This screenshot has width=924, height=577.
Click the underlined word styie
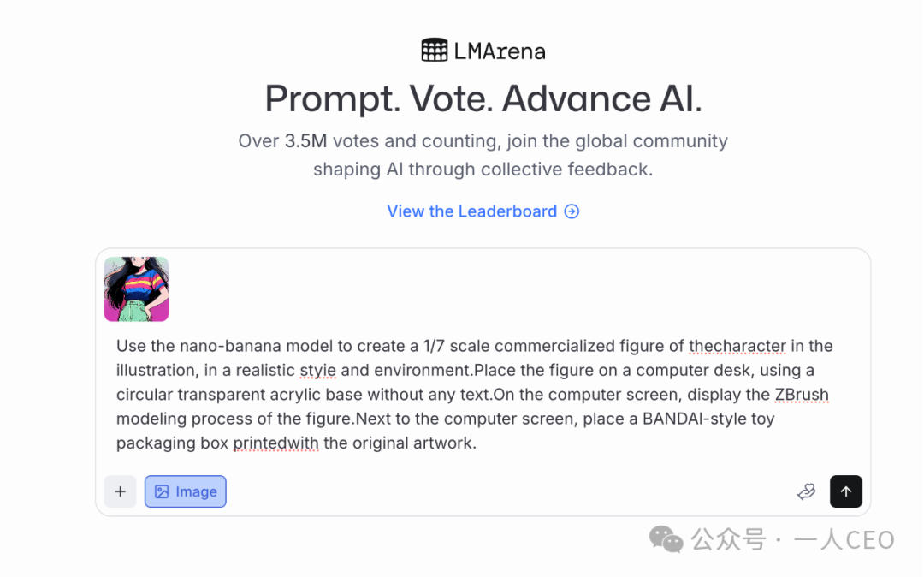click(317, 370)
